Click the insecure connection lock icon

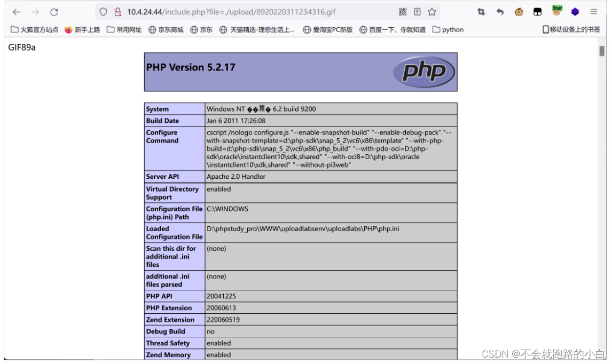[x=118, y=12]
